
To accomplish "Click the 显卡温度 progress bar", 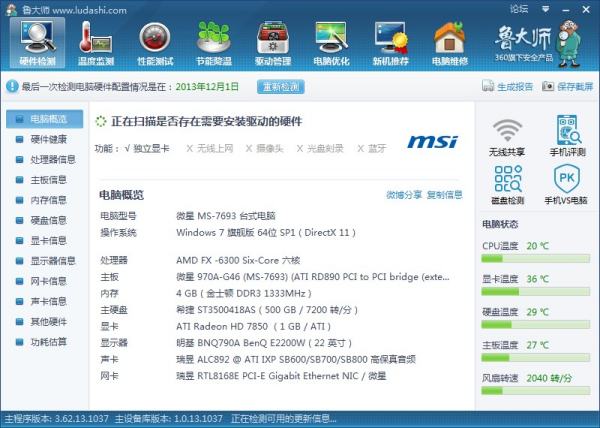I will tap(535, 292).
